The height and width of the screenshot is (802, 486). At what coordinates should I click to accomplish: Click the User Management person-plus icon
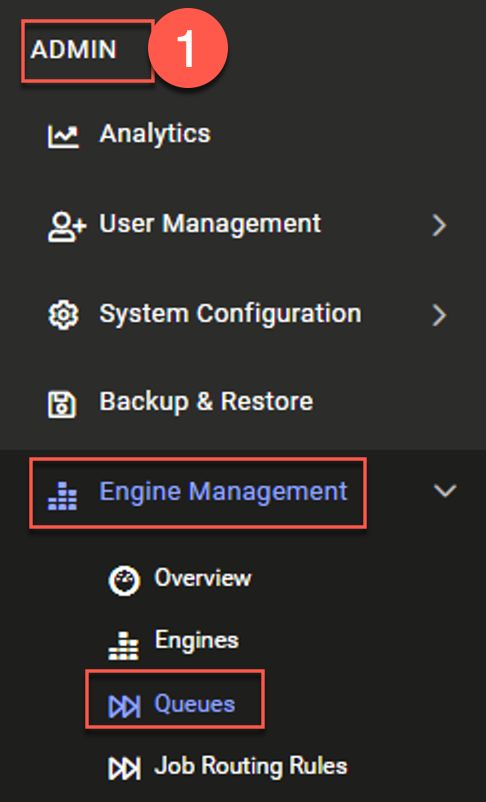point(67,227)
